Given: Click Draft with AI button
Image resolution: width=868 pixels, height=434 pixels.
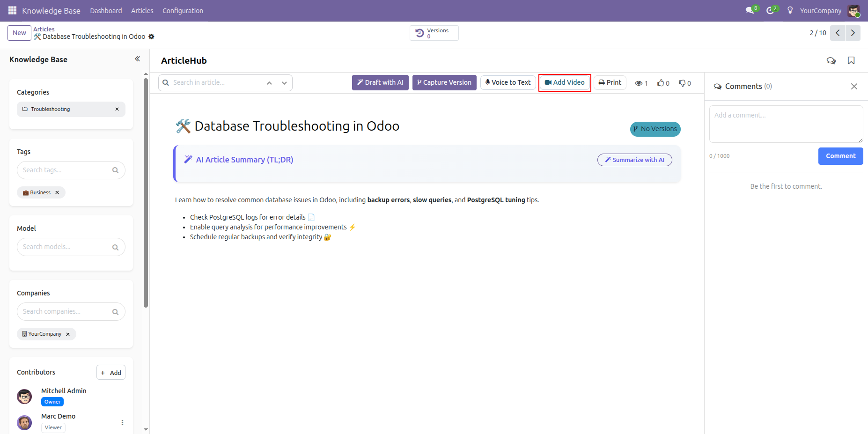Looking at the screenshot, I should coord(380,82).
